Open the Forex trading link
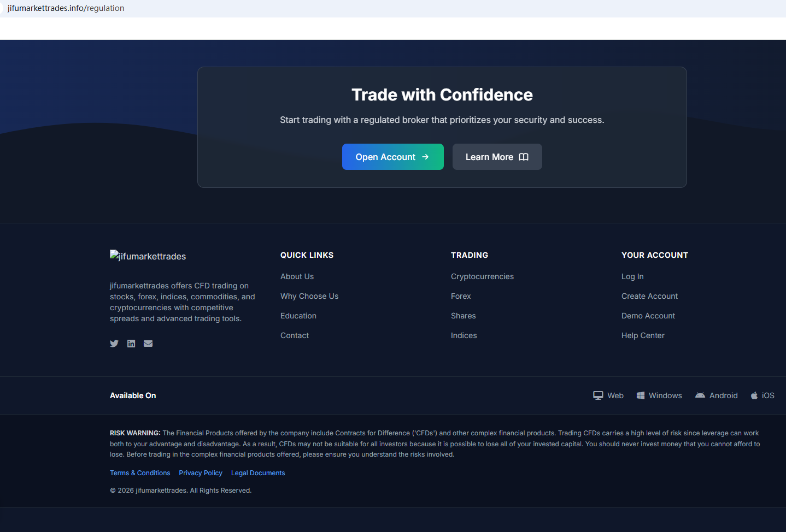786x532 pixels. pyautogui.click(x=461, y=296)
